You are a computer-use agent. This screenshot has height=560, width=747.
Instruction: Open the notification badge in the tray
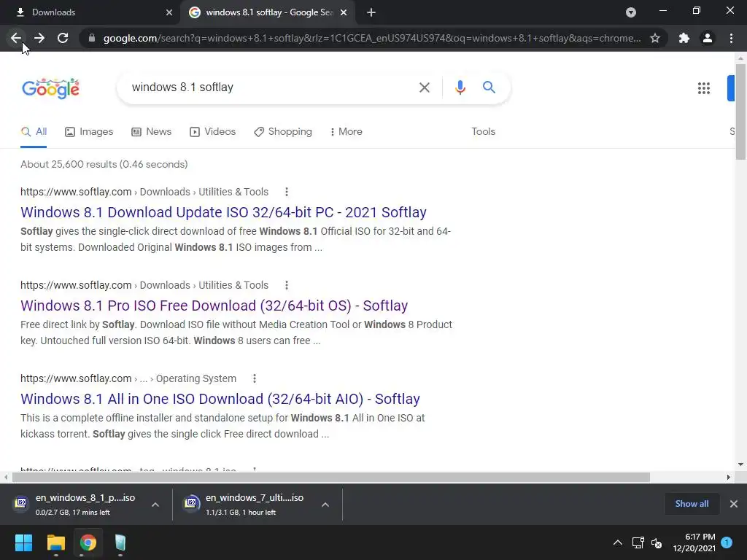pyautogui.click(x=727, y=542)
